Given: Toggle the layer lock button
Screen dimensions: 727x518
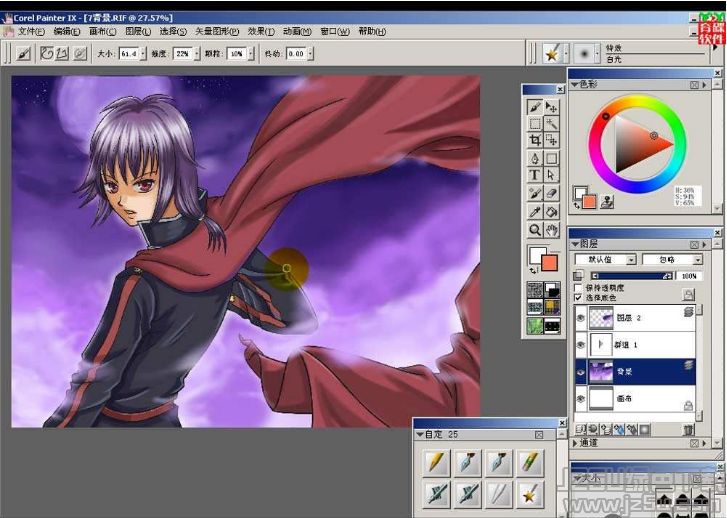Looking at the screenshot, I should click(x=688, y=294).
